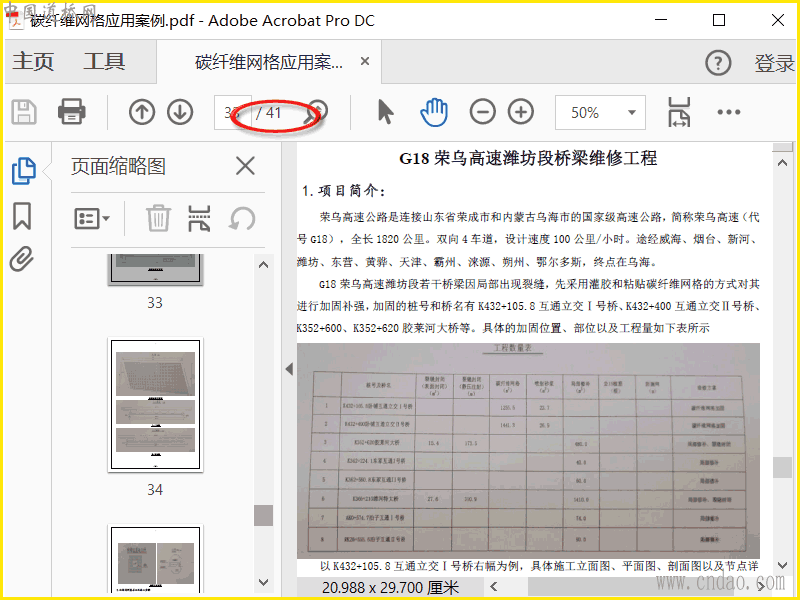The width and height of the screenshot is (800, 600).
Task: Close the 页面缩略图 panel
Action: pos(245,166)
